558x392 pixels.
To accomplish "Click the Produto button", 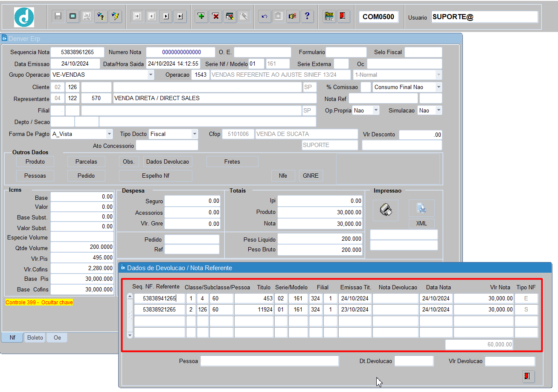I will 35,162.
